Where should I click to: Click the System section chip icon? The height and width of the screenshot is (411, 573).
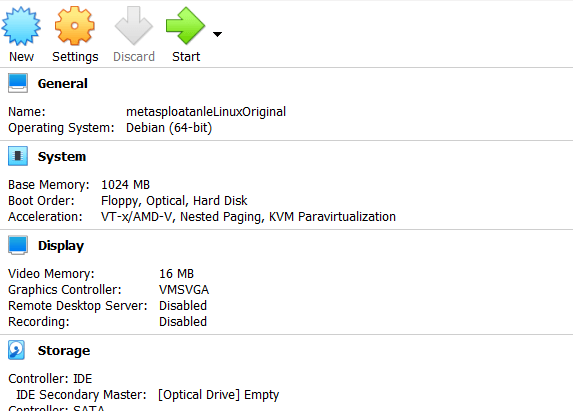tap(18, 156)
